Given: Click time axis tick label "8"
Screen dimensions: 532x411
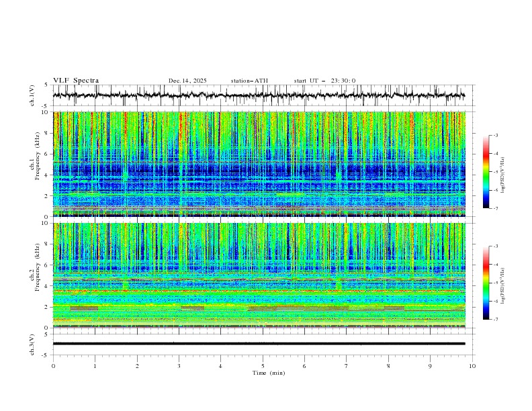Looking at the screenshot, I should coord(388,366).
